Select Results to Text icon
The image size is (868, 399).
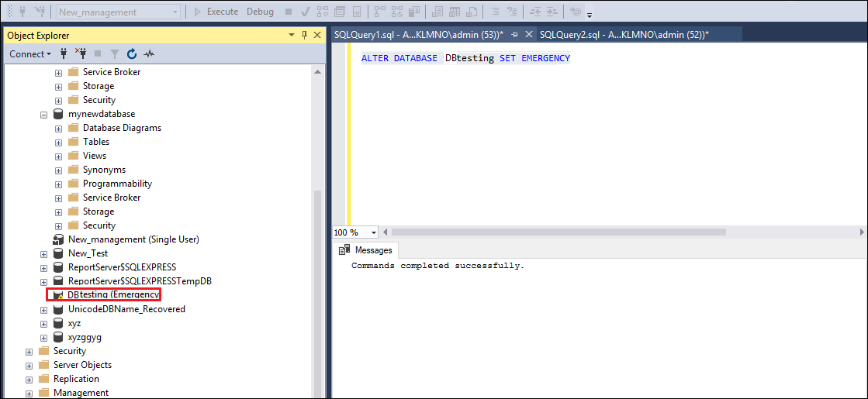[x=437, y=12]
